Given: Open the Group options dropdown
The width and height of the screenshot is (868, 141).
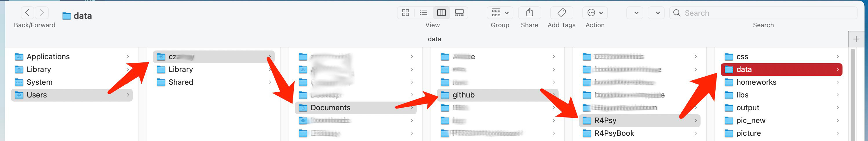Looking at the screenshot, I should (x=500, y=13).
